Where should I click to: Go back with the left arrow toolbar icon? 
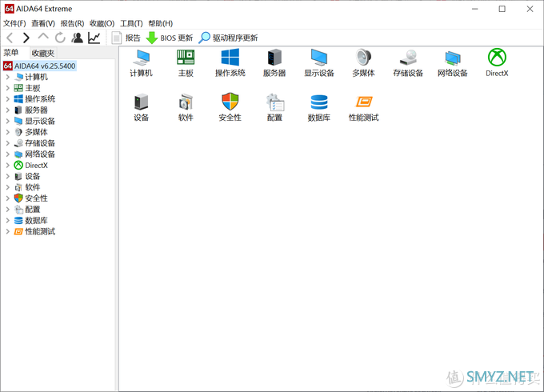pos(10,38)
